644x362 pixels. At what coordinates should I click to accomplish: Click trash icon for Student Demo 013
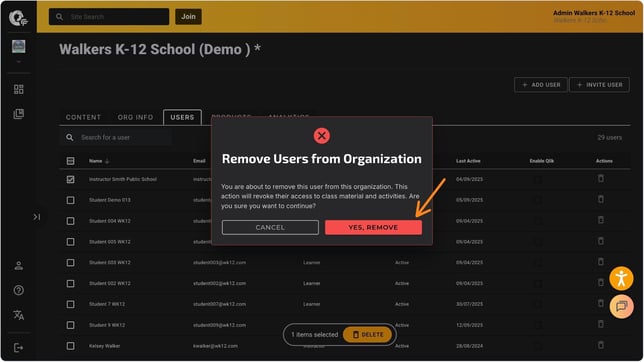[601, 199]
